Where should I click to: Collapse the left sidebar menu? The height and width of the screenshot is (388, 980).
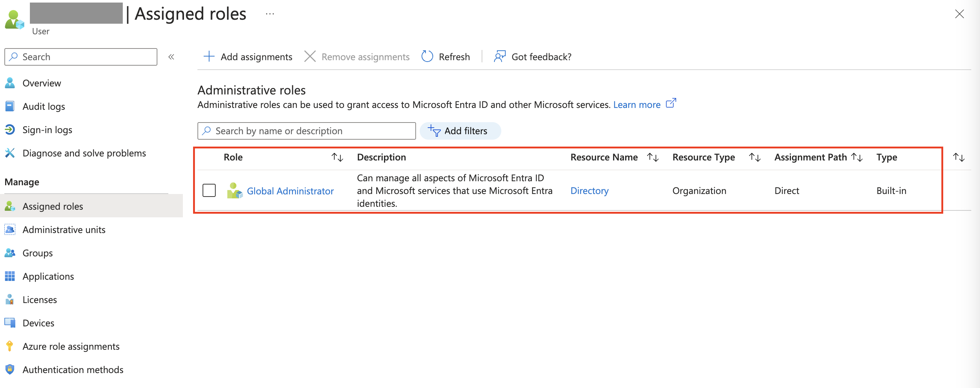171,57
